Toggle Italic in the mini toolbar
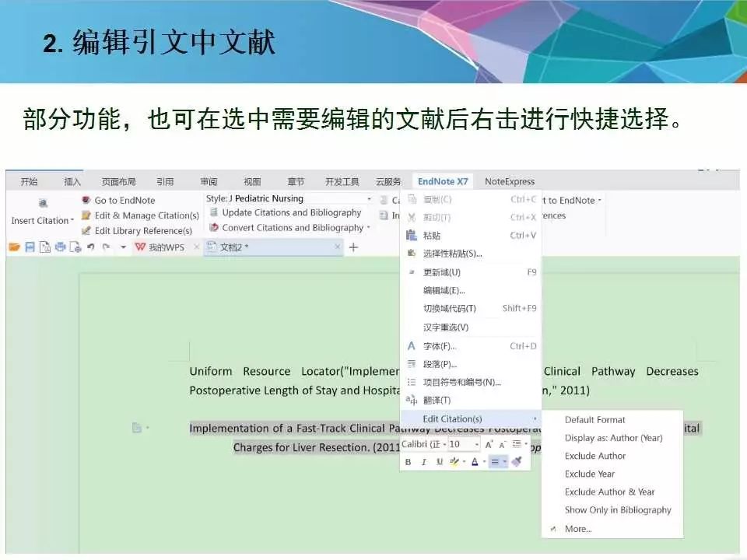The height and width of the screenshot is (560, 747). pos(423,461)
